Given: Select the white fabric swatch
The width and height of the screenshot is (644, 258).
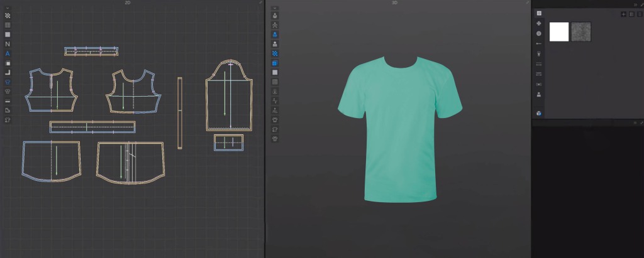Looking at the screenshot, I should pos(559,32).
